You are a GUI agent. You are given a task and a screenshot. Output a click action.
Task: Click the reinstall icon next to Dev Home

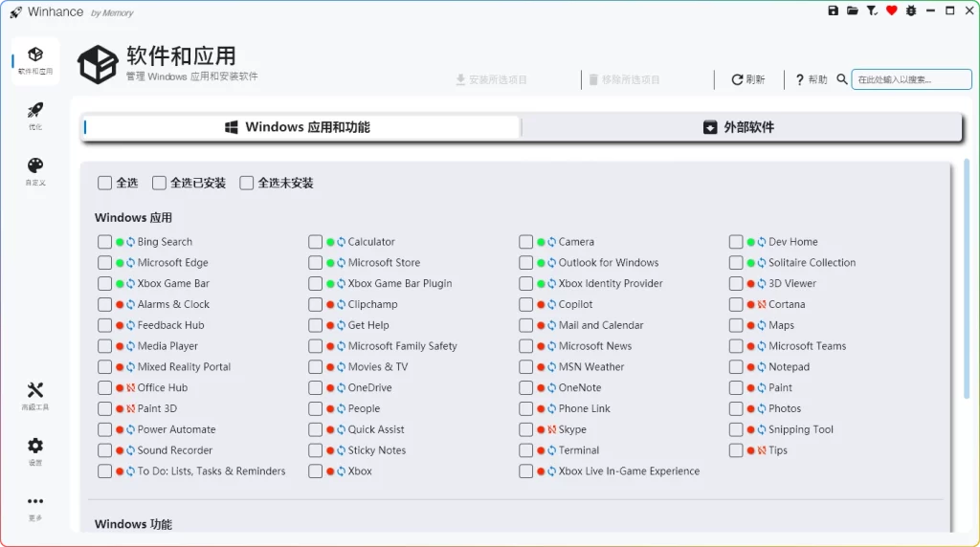tap(761, 242)
